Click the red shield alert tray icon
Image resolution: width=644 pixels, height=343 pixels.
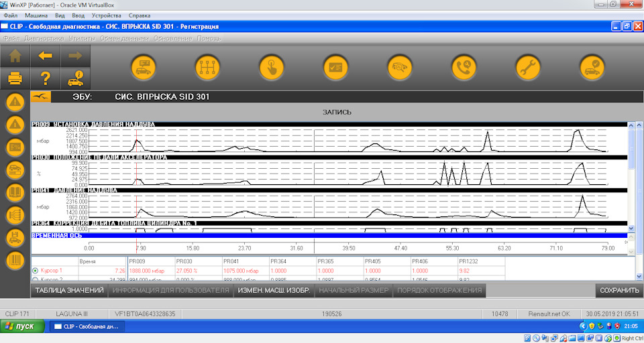pyautogui.click(x=617, y=326)
